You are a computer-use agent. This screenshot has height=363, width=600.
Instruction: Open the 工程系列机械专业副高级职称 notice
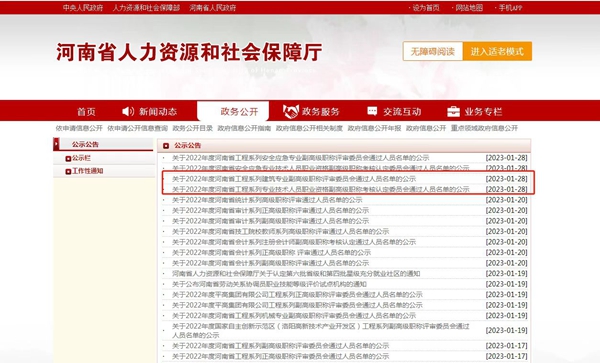tap(293, 316)
